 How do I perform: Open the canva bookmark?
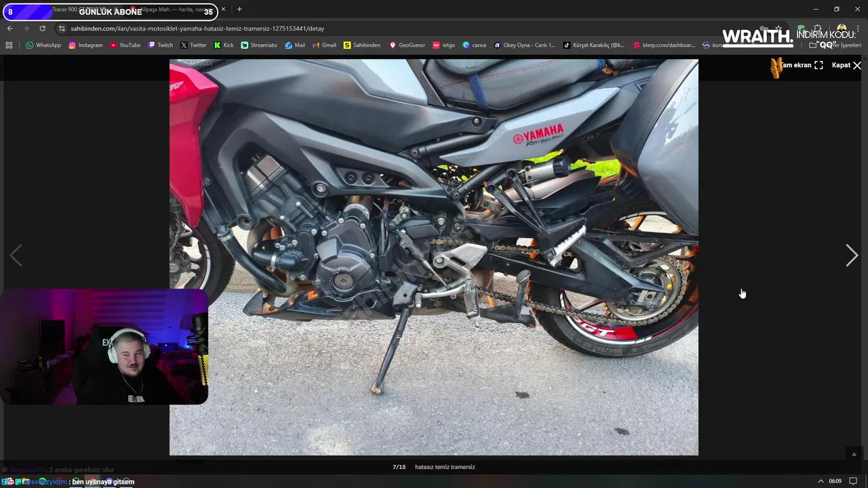[474, 45]
